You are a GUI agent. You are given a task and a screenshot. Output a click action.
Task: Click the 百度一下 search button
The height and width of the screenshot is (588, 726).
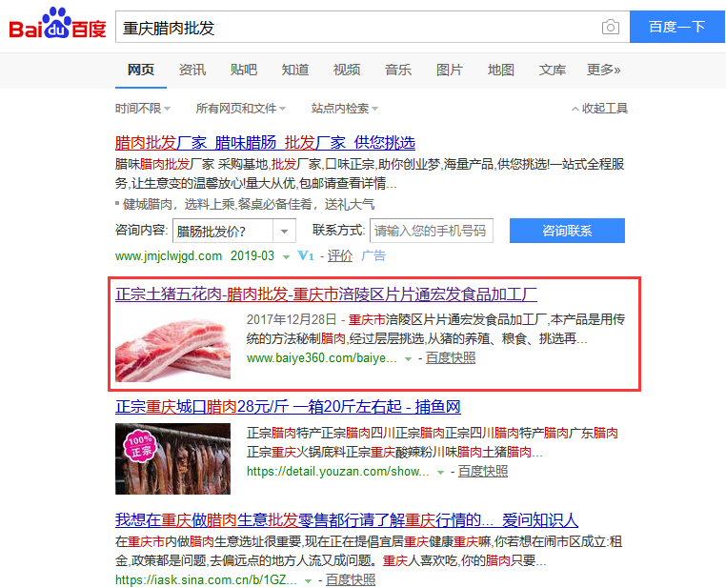point(676,27)
